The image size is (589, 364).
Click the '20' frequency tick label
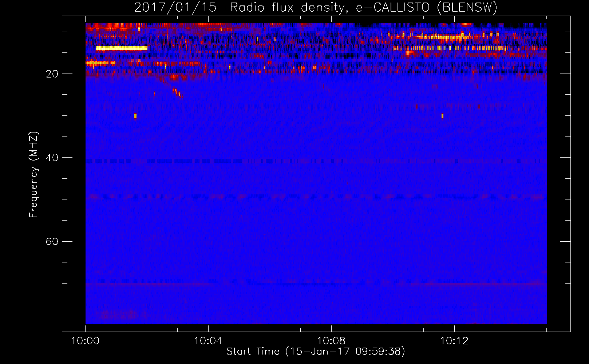coord(52,74)
